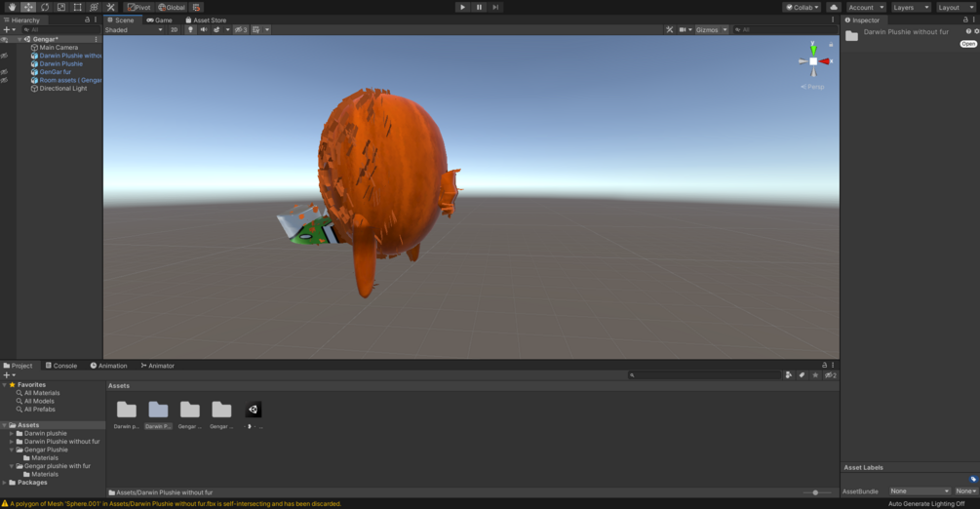Click the Step frame button
Viewport: 980px width, 509px height.
495,7
